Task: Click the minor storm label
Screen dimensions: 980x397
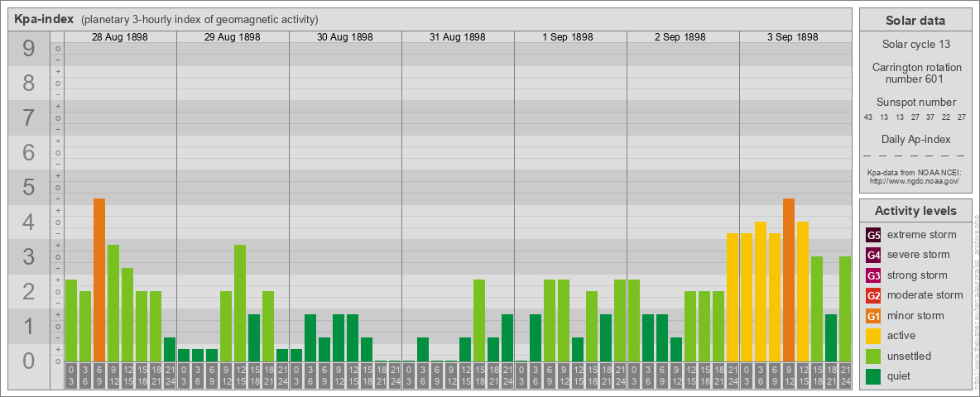Action: [x=915, y=315]
